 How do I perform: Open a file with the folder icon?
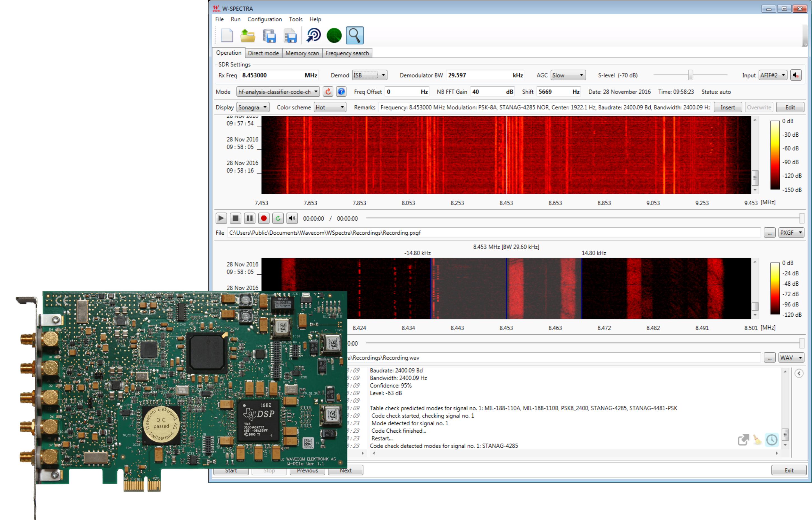(248, 36)
